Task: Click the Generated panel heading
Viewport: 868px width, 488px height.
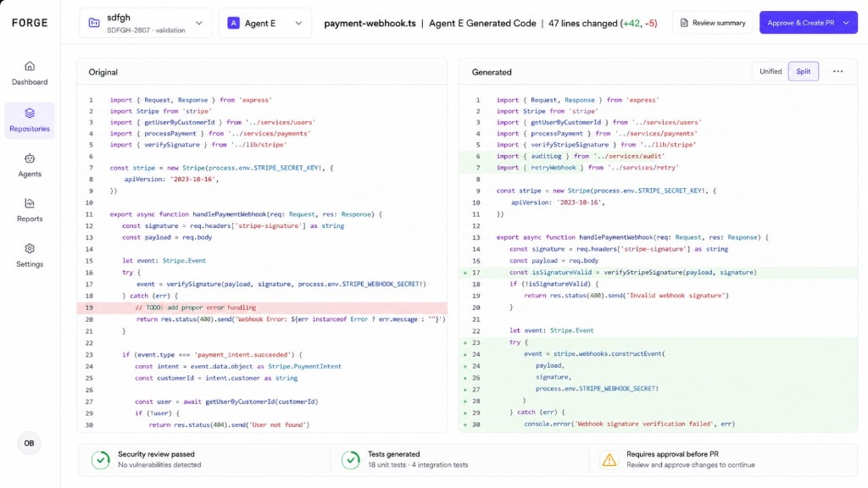Action: click(492, 72)
